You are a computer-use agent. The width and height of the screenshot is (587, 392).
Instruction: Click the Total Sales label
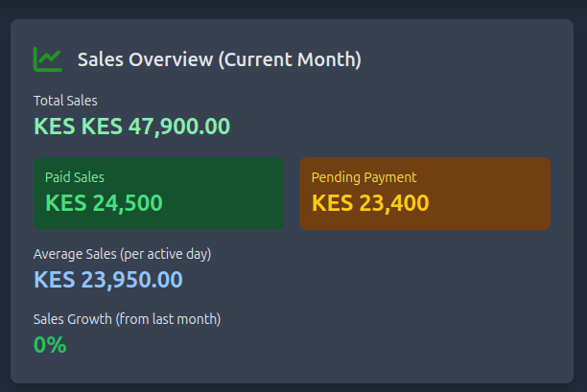65,101
